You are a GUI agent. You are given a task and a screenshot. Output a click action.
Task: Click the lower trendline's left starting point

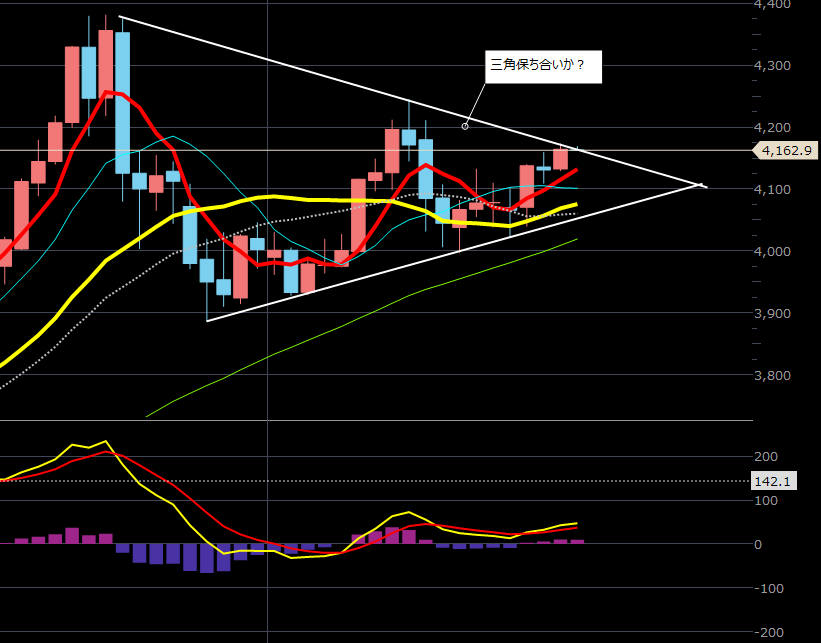(207, 320)
